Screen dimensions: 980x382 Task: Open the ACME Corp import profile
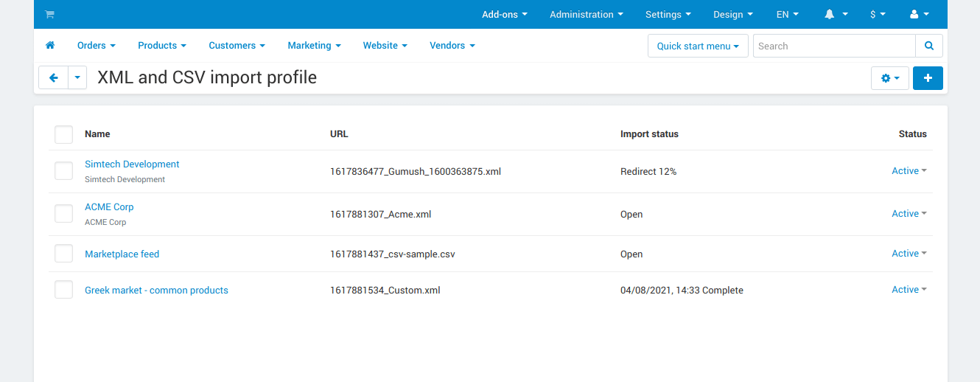tap(109, 207)
